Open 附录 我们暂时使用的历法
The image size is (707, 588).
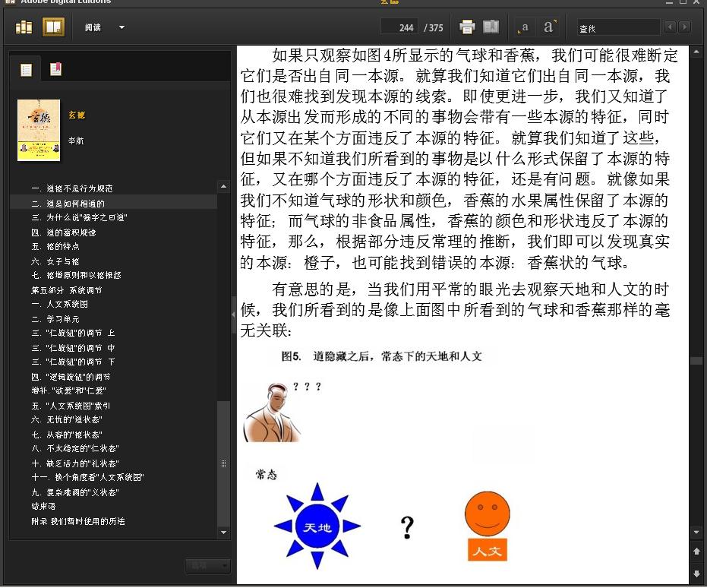tap(78, 521)
